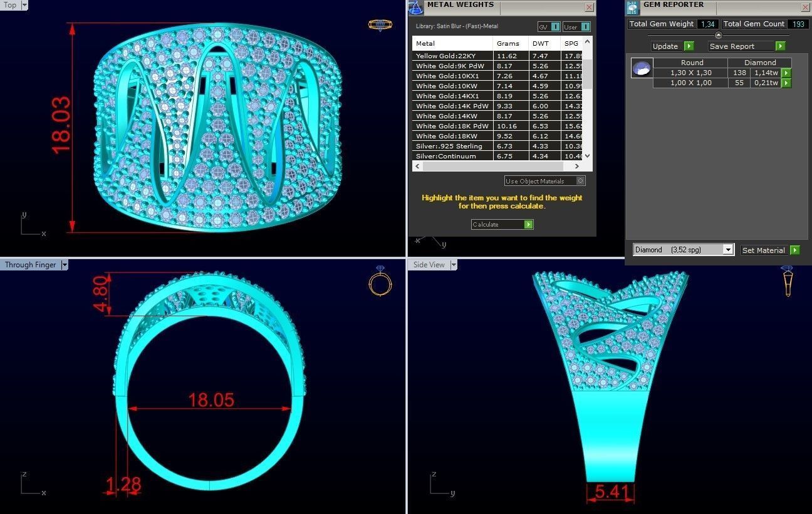The height and width of the screenshot is (514, 812).
Task: Select the Side View viewport title tab
Action: [x=429, y=265]
